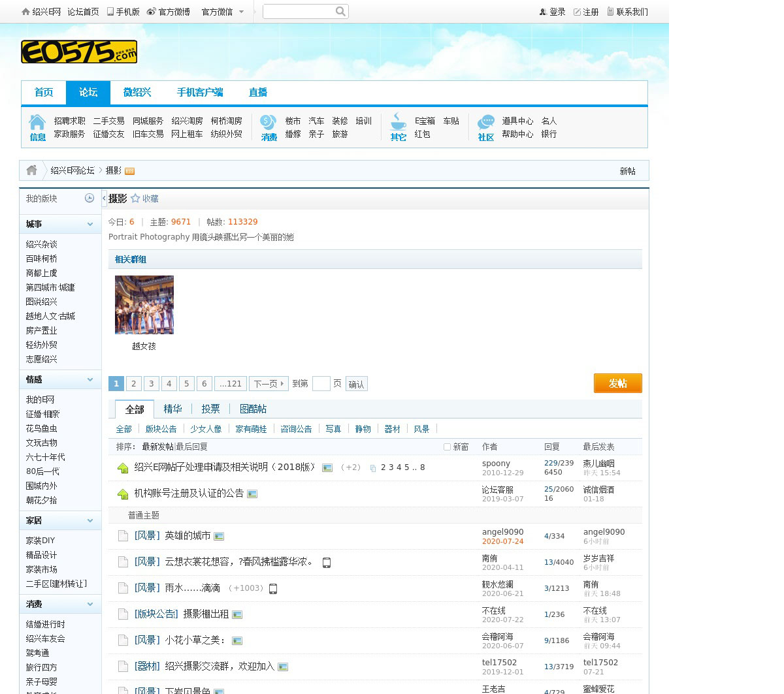Click the orange 发帖 button
The image size is (784, 694).
click(x=617, y=383)
